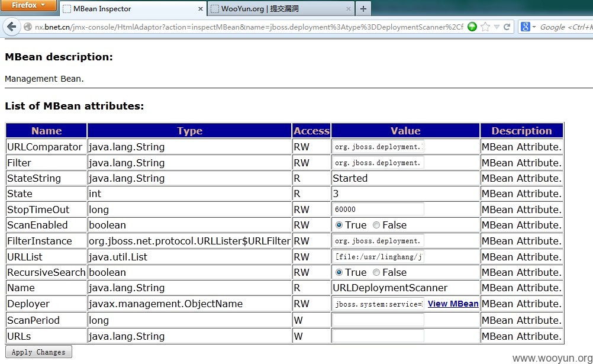Click the green circular addon icon in address bar
The height and width of the screenshot is (364, 593).
(x=472, y=27)
